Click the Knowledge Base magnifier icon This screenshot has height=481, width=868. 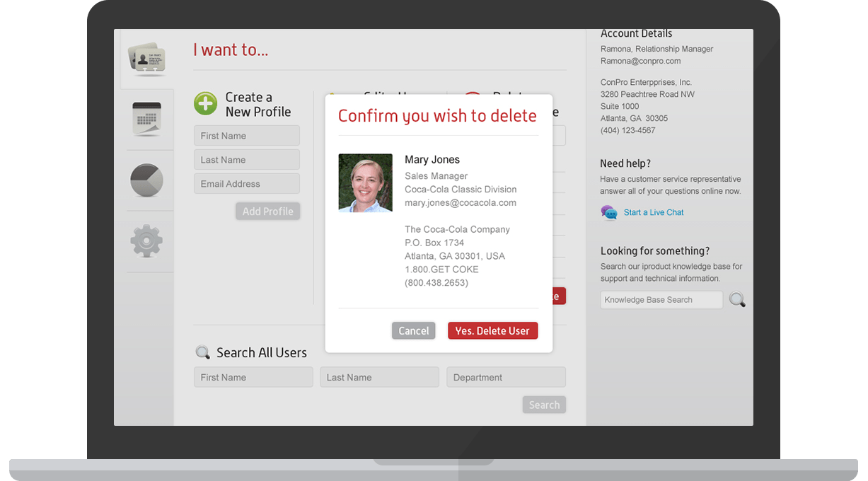pos(737,300)
